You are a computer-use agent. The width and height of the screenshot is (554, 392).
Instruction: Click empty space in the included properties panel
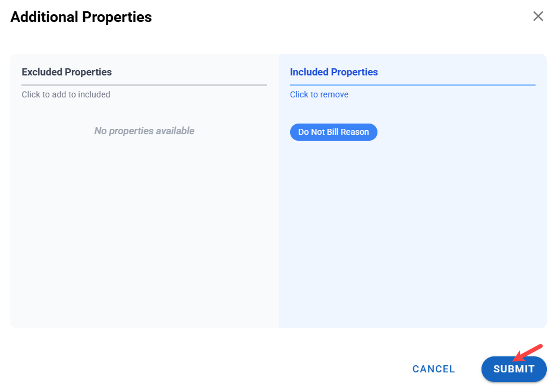(x=413, y=226)
